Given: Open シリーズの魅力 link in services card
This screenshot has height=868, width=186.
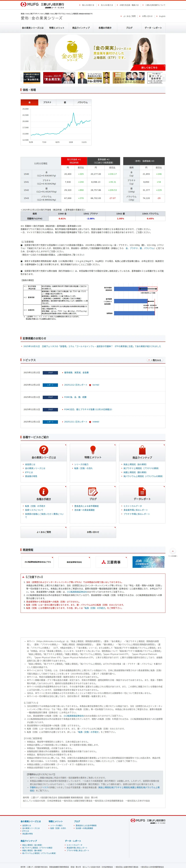Looking at the screenshot, I should pos(81,464).
